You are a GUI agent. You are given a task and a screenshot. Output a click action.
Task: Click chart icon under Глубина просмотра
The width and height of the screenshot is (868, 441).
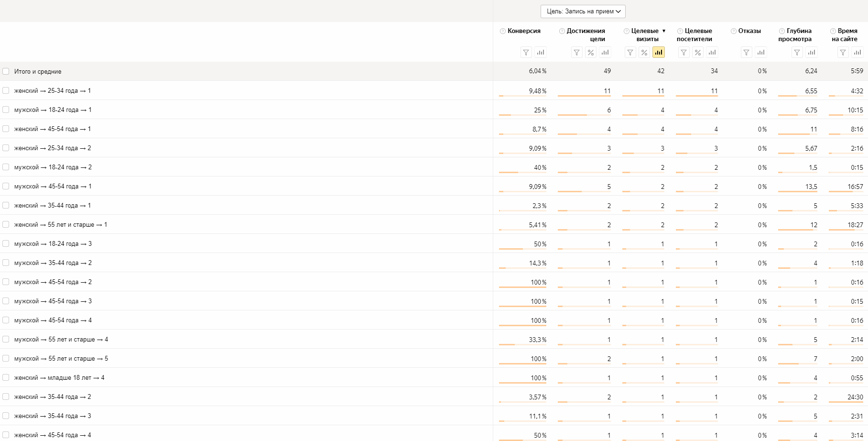point(812,53)
